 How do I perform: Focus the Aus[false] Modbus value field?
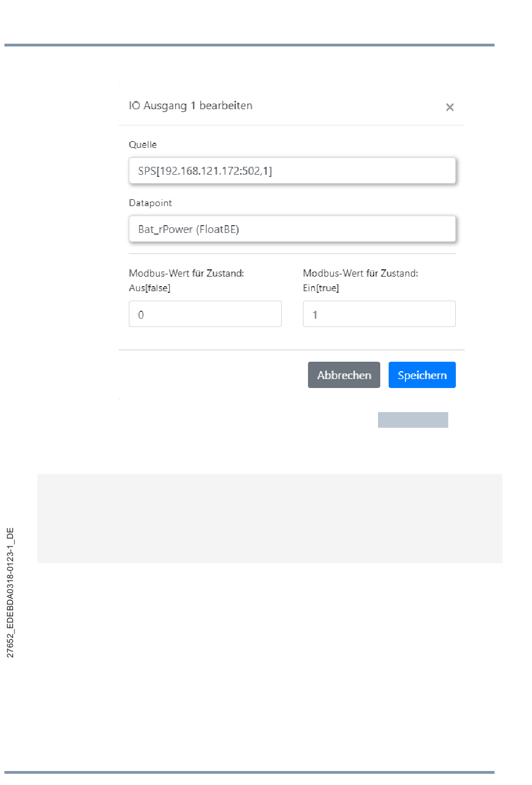click(205, 314)
